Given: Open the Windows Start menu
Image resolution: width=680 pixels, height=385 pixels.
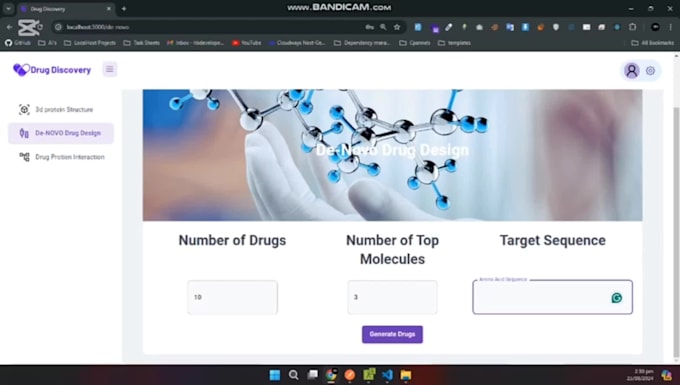Looking at the screenshot, I should [275, 375].
